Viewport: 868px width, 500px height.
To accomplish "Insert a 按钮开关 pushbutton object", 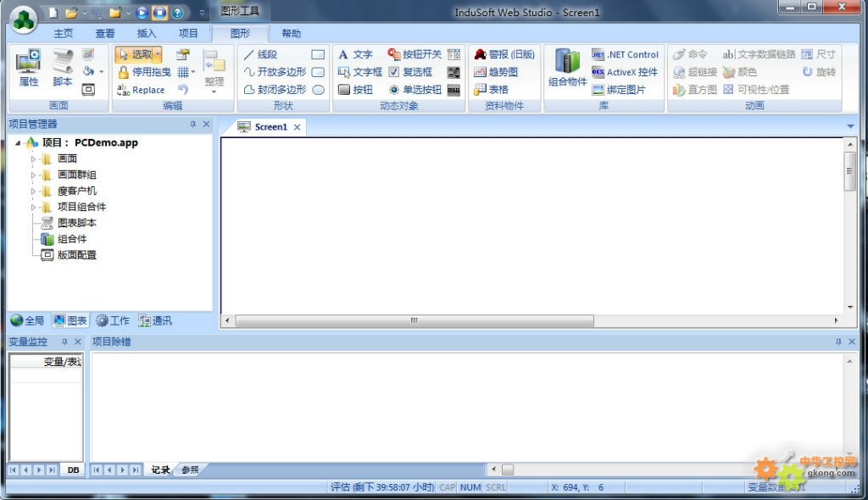I will pos(415,54).
